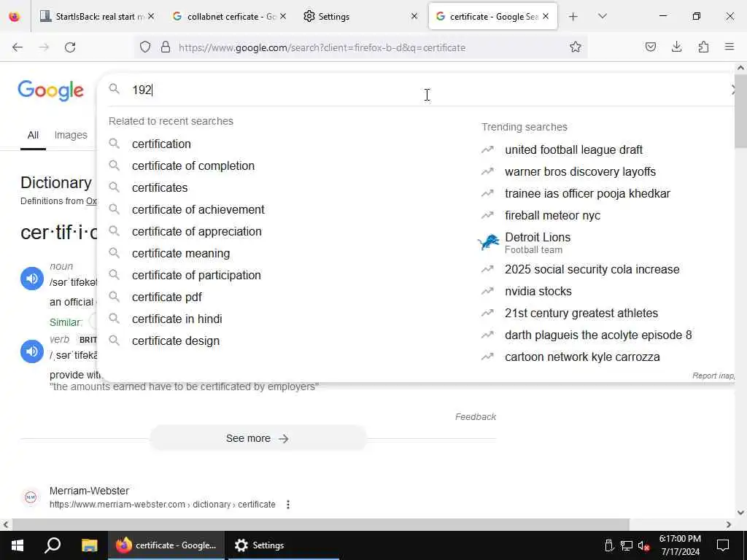This screenshot has height=560, width=747.
Task: Save page to Pocket
Action: coord(650,47)
